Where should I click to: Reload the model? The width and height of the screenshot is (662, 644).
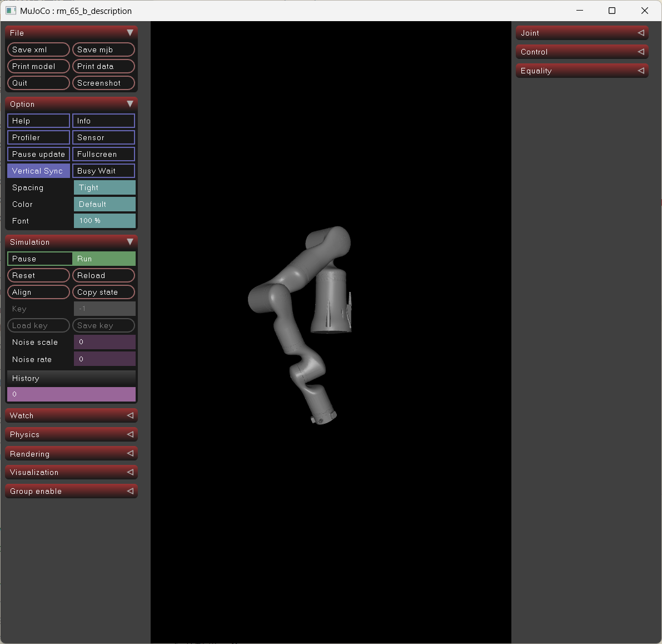pyautogui.click(x=103, y=275)
